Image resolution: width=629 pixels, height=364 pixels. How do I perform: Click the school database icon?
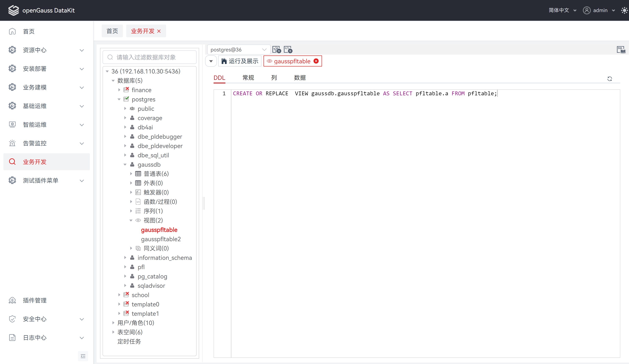point(126,295)
